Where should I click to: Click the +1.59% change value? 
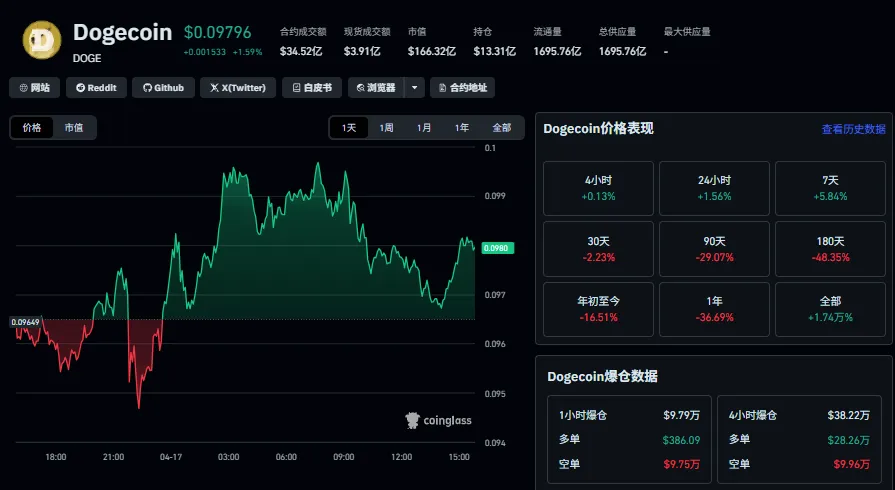pyautogui.click(x=247, y=52)
